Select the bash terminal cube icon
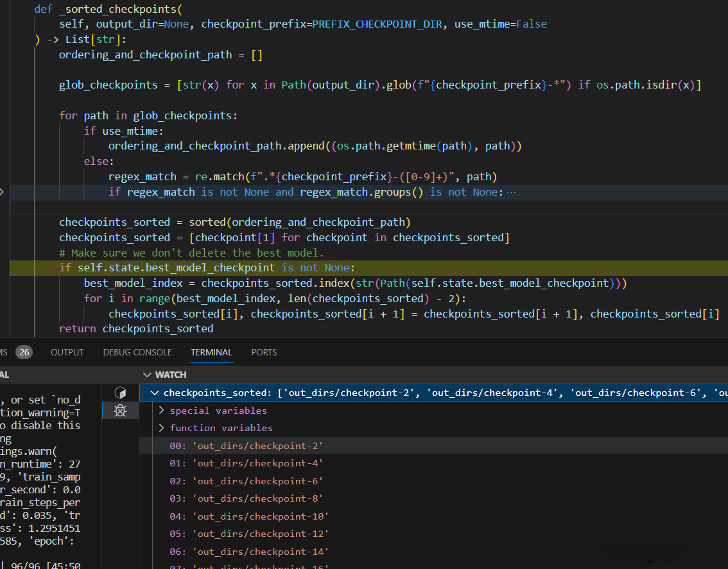 coord(119,393)
